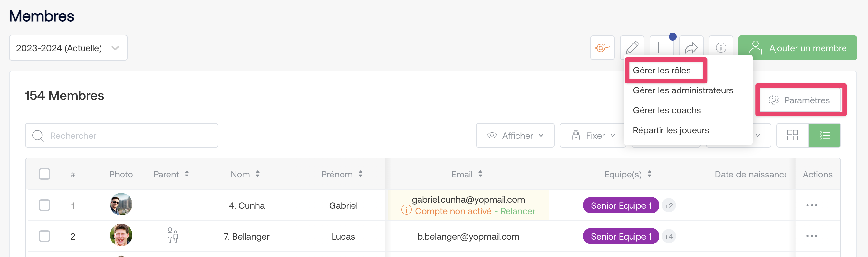This screenshot has width=868, height=257.
Task: Click the share arrow icon
Action: [691, 47]
